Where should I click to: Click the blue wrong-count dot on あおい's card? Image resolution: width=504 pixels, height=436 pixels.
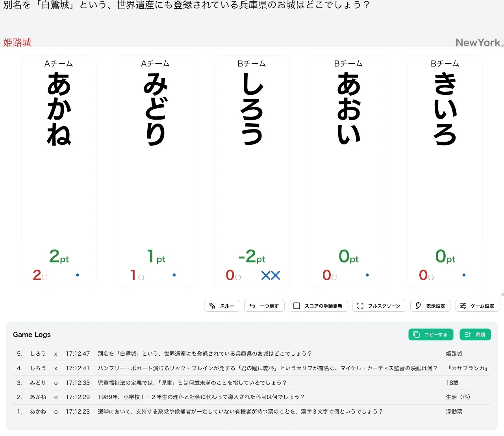coord(367,275)
